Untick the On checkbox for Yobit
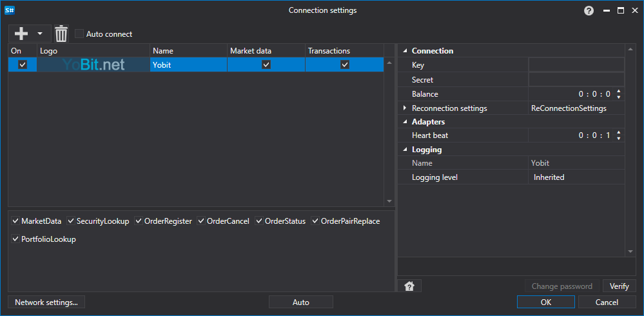 tap(23, 64)
